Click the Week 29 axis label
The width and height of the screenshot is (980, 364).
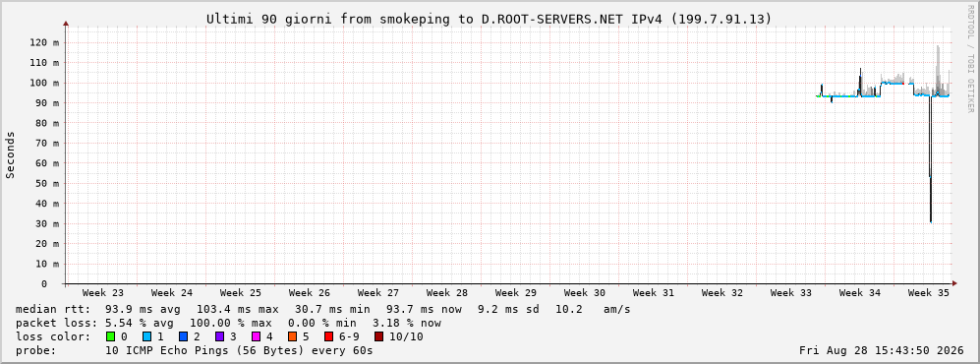[x=516, y=293]
